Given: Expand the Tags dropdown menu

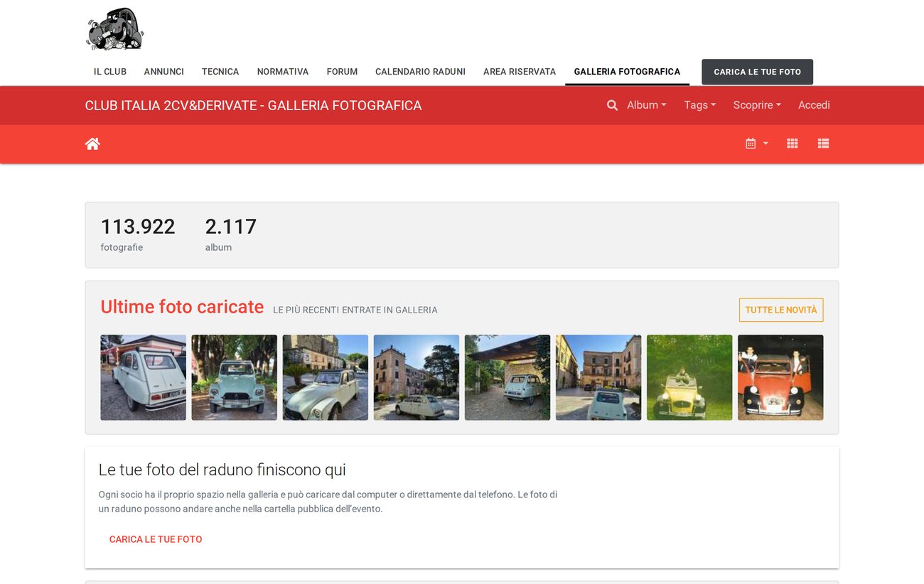Looking at the screenshot, I should pos(700,105).
